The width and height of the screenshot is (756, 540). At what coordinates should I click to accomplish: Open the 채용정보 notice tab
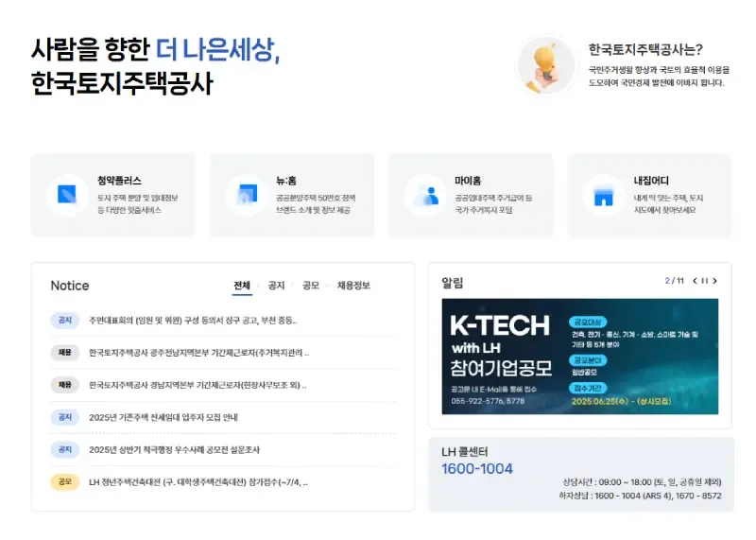[353, 286]
